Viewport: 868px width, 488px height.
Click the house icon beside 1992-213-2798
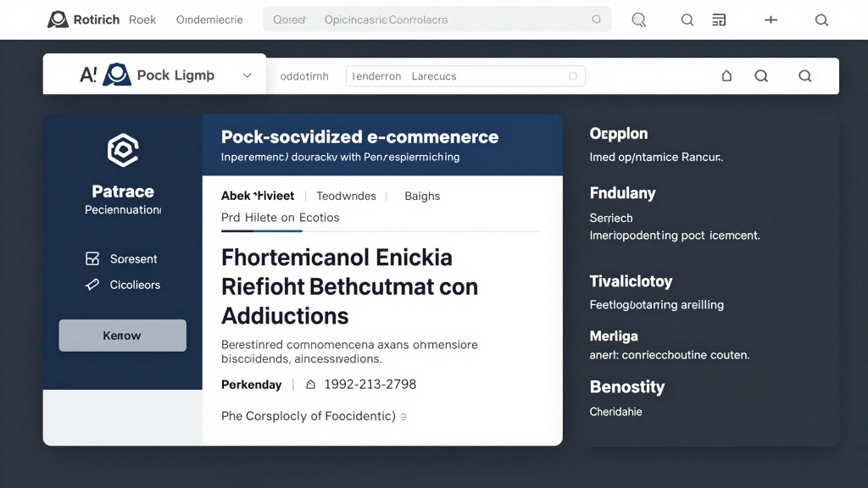pos(310,385)
